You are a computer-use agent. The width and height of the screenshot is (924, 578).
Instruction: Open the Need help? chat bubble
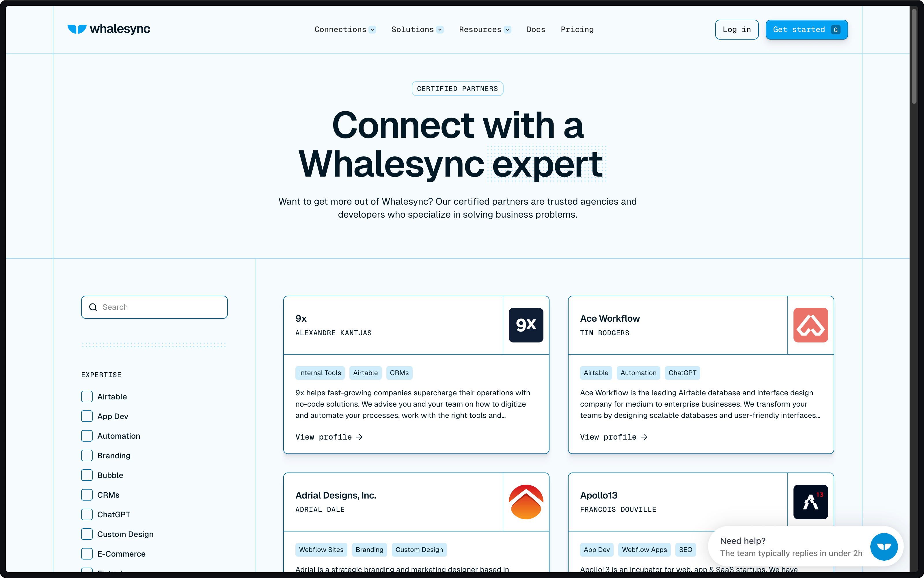[806, 547]
